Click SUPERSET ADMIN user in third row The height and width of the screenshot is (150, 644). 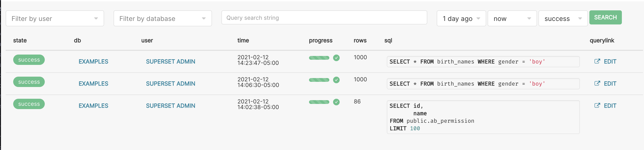click(x=171, y=106)
